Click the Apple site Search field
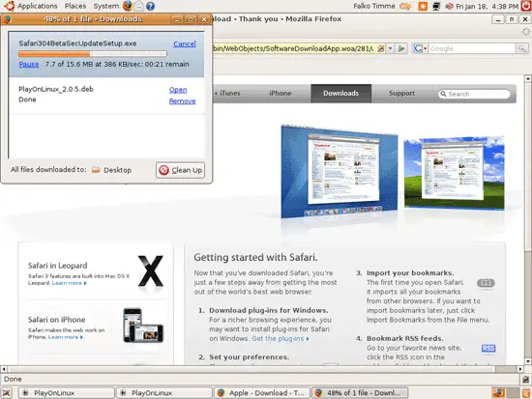The image size is (532, 399). pos(475,94)
